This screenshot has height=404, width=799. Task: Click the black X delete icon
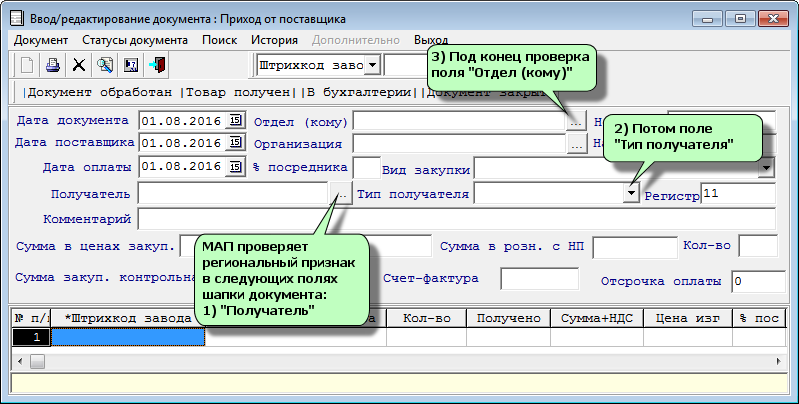coord(79,65)
